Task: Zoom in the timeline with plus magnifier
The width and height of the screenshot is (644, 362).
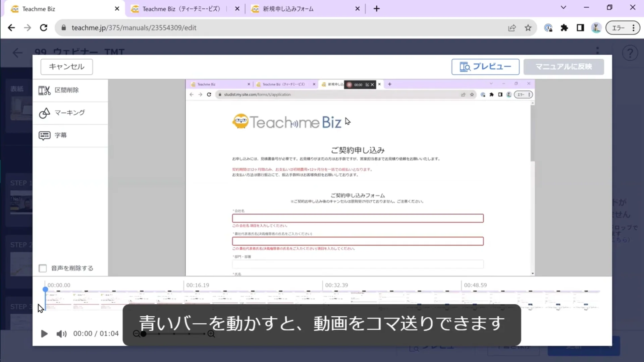Action: pyautogui.click(x=211, y=334)
